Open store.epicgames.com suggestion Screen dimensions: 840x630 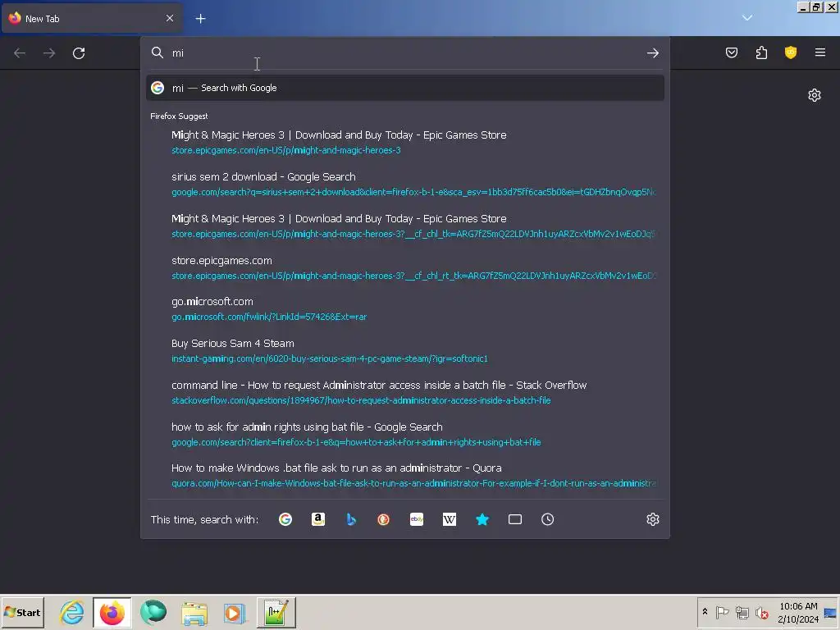coord(405,268)
